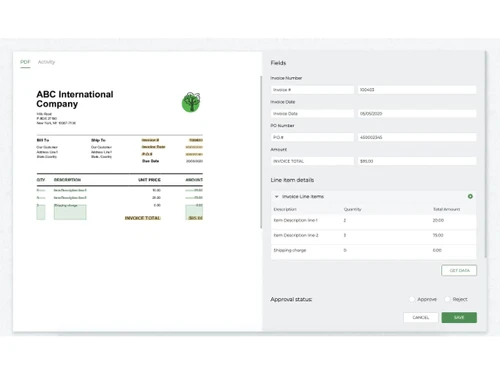The height and width of the screenshot is (375, 500).
Task: Edit the PO number value field
Action: point(417,137)
